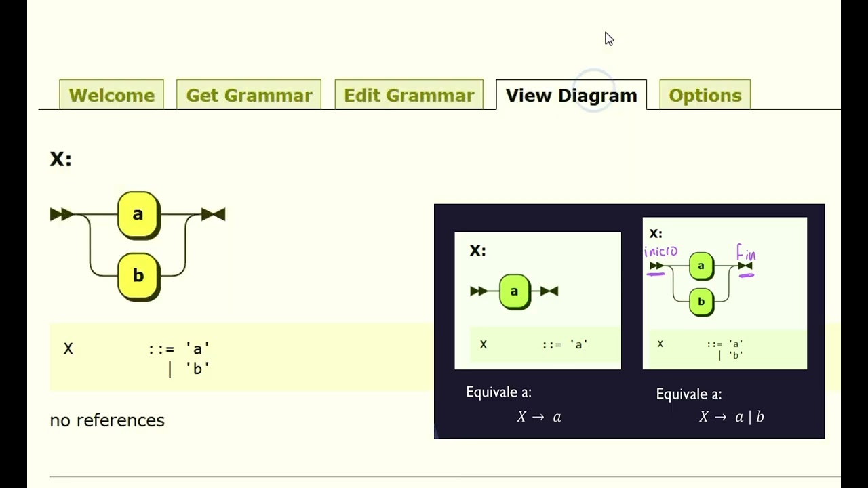Click 'Equivale a:' under the 'X → a | b' inset
This screenshot has height=488, width=868.
click(x=689, y=394)
